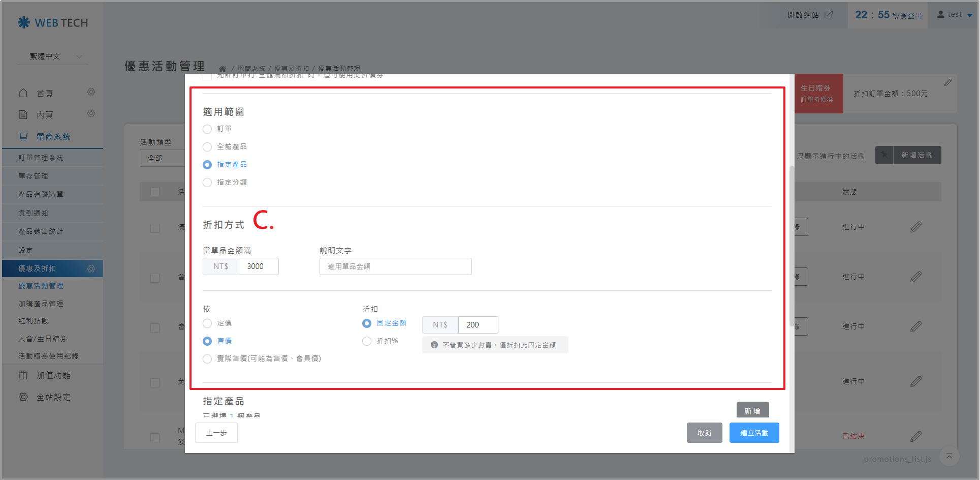980x480 pixels.
Task: Choose the 指定分類 radio option
Action: (x=207, y=183)
